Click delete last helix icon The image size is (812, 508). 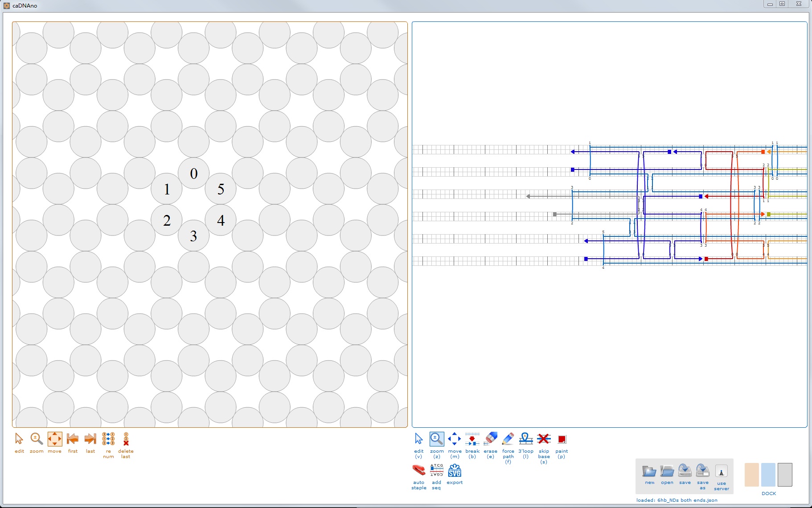[x=126, y=439]
